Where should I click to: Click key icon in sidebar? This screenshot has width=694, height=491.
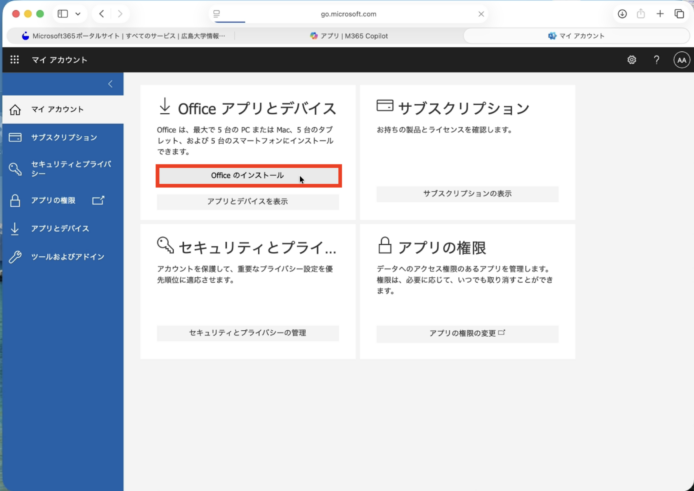(15, 169)
